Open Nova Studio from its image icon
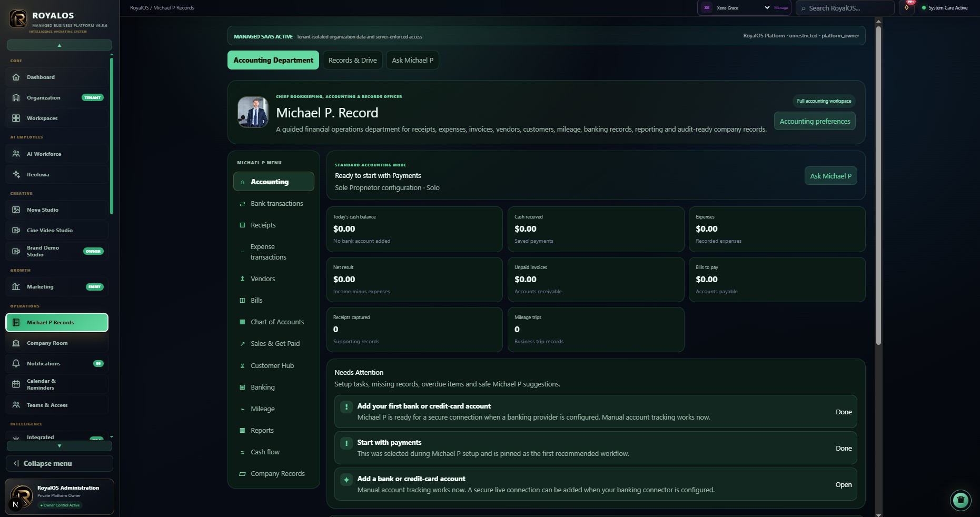Viewport: 980px width, 517px height. tap(16, 210)
